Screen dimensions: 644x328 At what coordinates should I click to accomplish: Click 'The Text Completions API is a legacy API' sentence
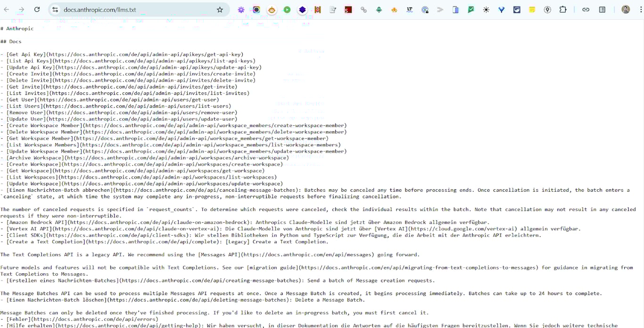[62, 255]
